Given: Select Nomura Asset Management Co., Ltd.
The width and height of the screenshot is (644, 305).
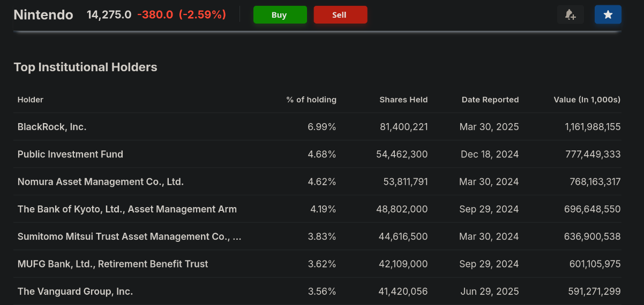Looking at the screenshot, I should point(101,182).
